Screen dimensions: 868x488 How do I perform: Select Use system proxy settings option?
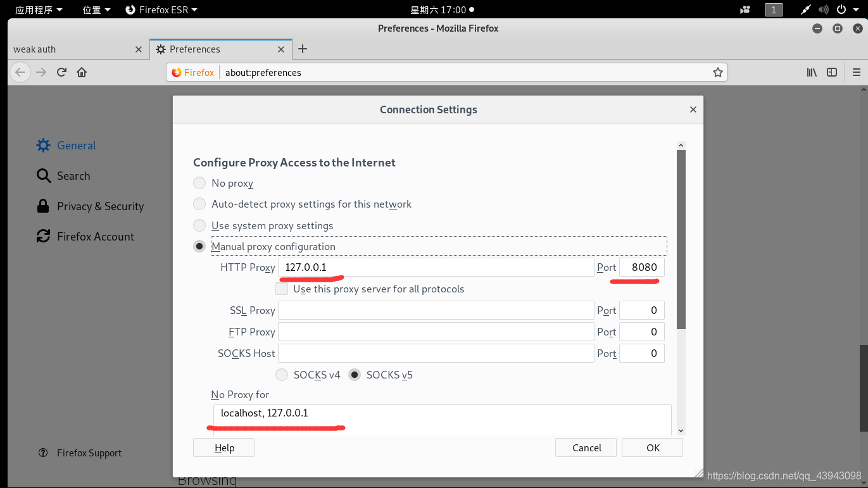[199, 225]
